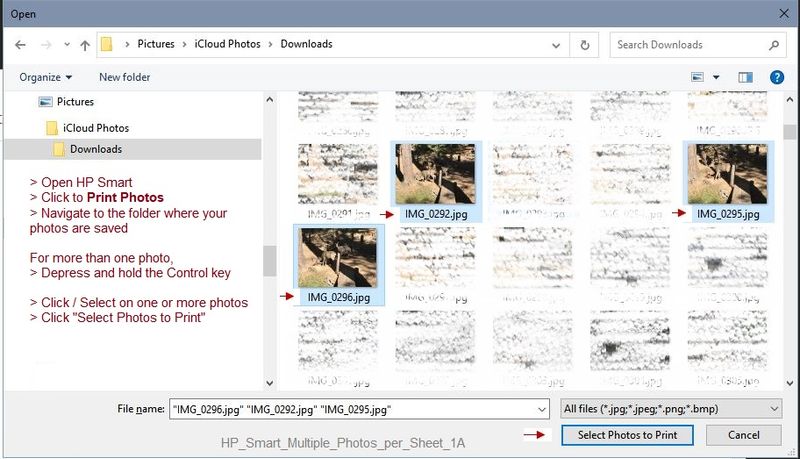Expand the chevron after iCloud Photos breadcrumb
The image size is (800, 459).
(271, 44)
